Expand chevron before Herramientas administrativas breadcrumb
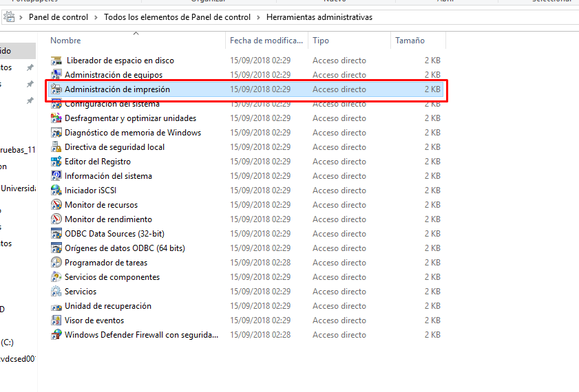Screen dimensions: 579x392 pyautogui.click(x=258, y=17)
